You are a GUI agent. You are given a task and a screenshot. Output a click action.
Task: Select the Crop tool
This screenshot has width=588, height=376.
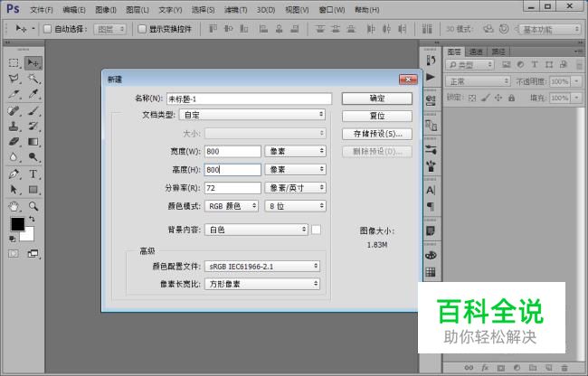(x=14, y=94)
